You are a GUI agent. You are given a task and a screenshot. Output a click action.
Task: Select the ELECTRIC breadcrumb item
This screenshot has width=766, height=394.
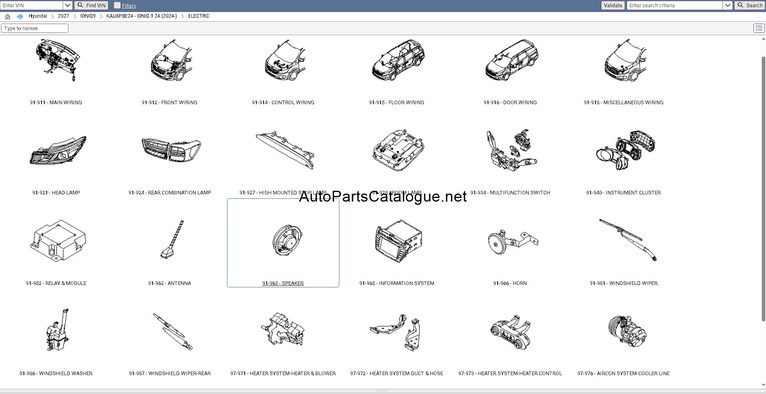coord(199,16)
